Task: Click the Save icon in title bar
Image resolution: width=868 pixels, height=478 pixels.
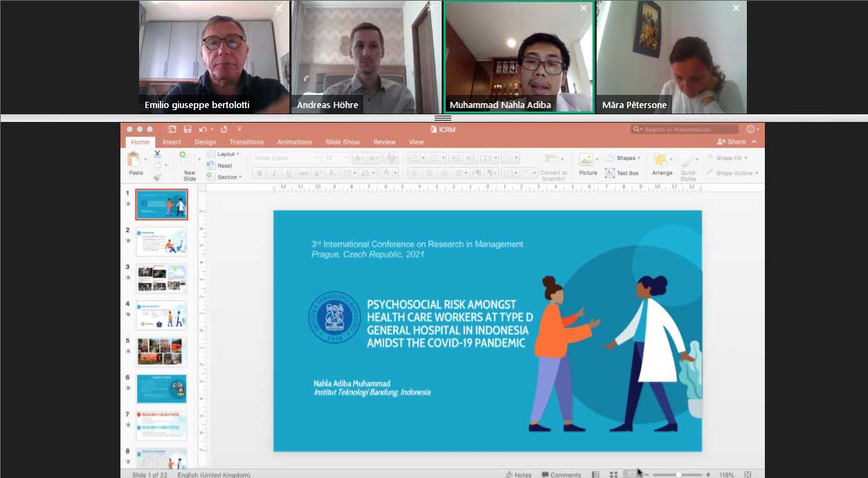Action: (x=188, y=130)
